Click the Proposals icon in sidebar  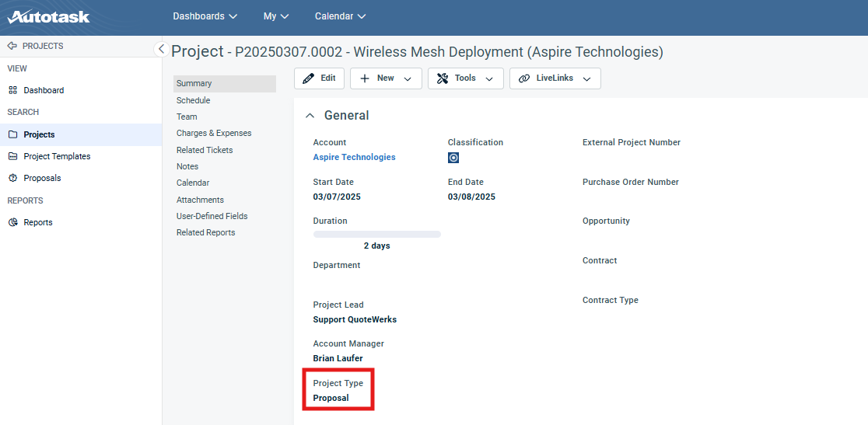coord(12,178)
